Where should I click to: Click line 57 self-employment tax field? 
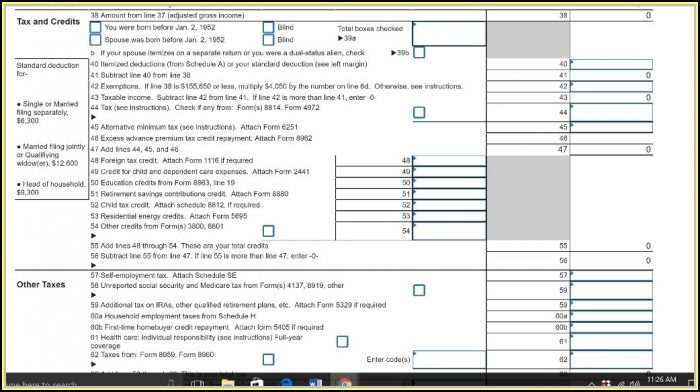pyautogui.click(x=611, y=275)
